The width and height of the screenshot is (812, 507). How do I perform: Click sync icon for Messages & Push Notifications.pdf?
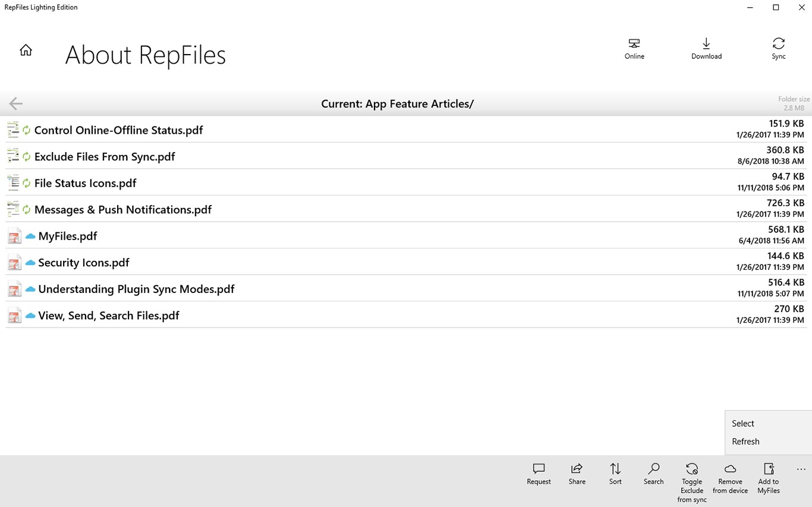[26, 209]
